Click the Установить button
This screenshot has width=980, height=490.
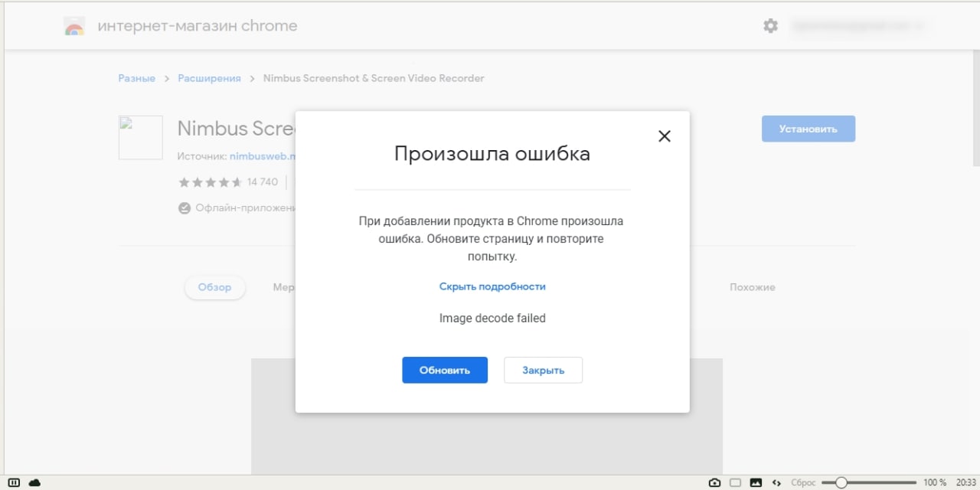808,129
